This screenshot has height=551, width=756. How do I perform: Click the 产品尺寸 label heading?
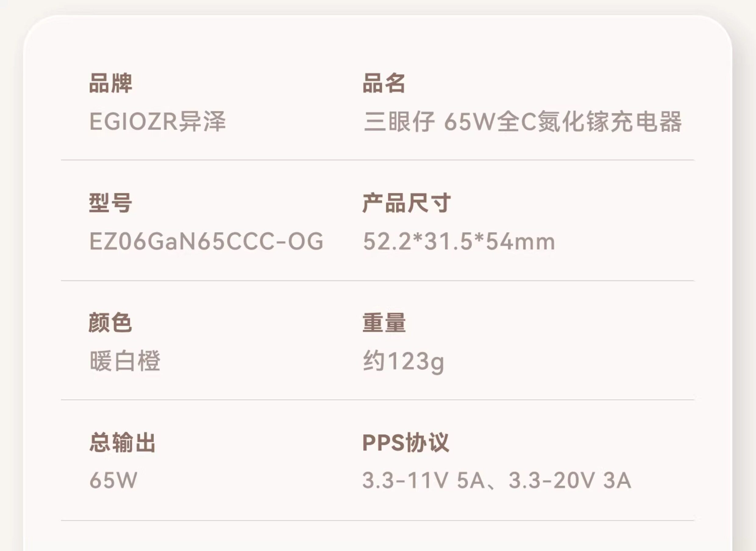tap(407, 203)
